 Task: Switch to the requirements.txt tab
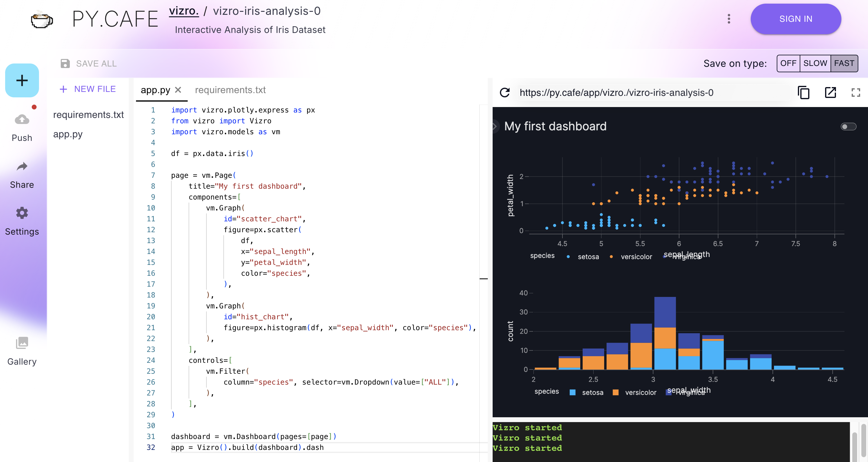coord(230,90)
